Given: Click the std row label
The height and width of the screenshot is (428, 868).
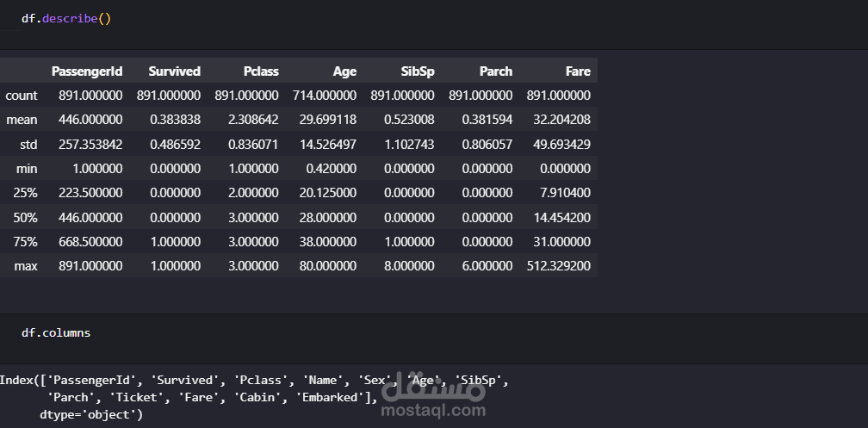Looking at the screenshot, I should click(x=26, y=144).
